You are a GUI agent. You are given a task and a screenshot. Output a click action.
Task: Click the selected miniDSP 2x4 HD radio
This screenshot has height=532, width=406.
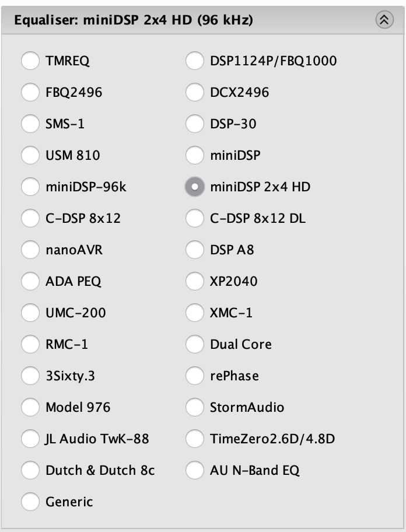coord(195,187)
